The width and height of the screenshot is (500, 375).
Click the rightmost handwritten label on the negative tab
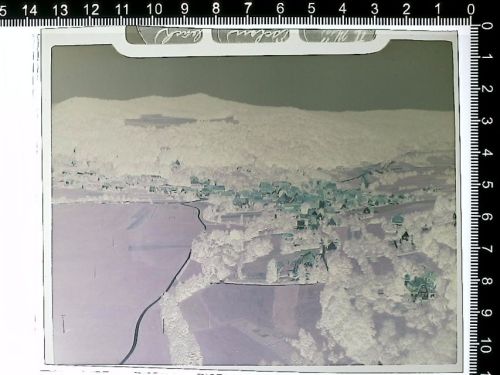[x=337, y=35]
